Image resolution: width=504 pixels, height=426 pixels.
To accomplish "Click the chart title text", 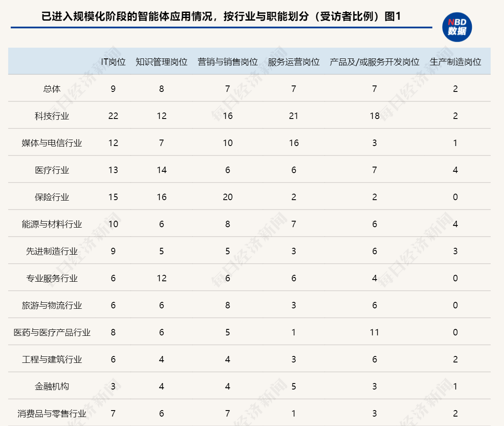I will coord(221,17).
